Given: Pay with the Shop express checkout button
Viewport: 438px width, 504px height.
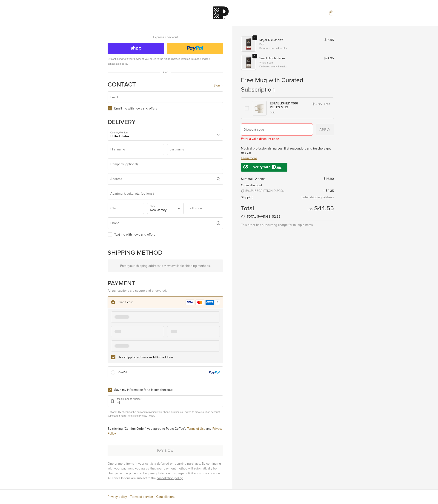Looking at the screenshot, I should 136,48.
